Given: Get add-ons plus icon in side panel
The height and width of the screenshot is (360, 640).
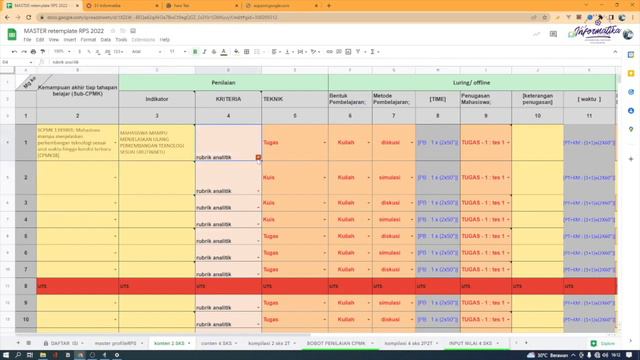Looking at the screenshot, I should (631, 159).
